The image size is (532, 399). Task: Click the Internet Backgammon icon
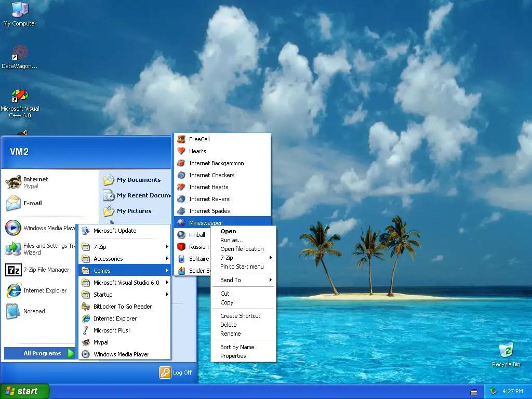[x=181, y=163]
